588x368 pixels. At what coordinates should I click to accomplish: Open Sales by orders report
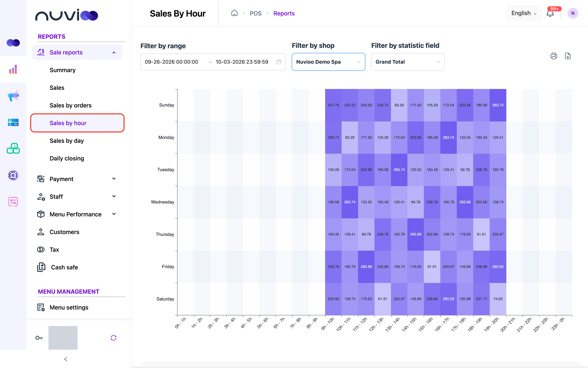coord(70,105)
